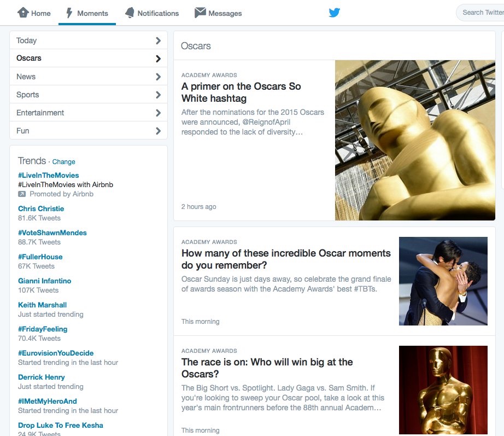Open the Home tab label
Screen dimensions: 504x436
coord(41,13)
